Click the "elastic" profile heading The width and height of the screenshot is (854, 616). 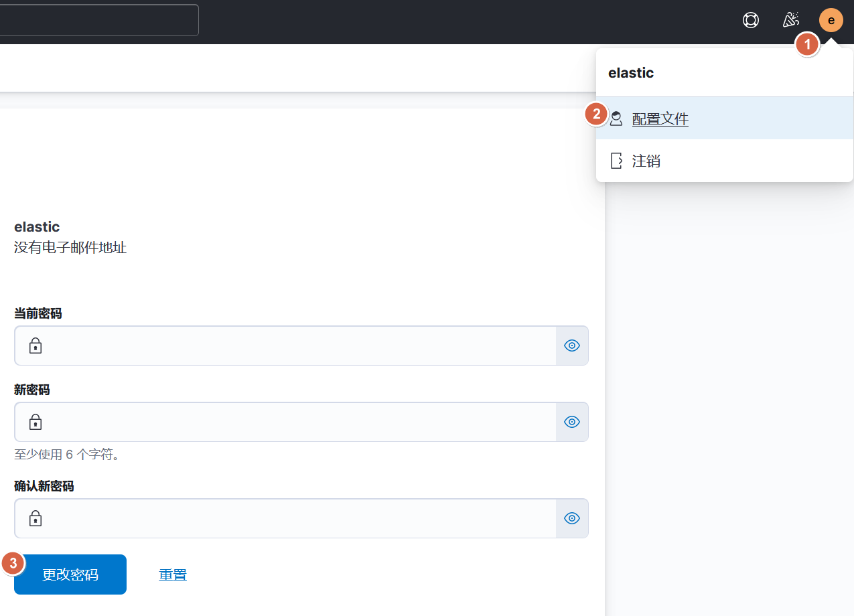click(37, 227)
